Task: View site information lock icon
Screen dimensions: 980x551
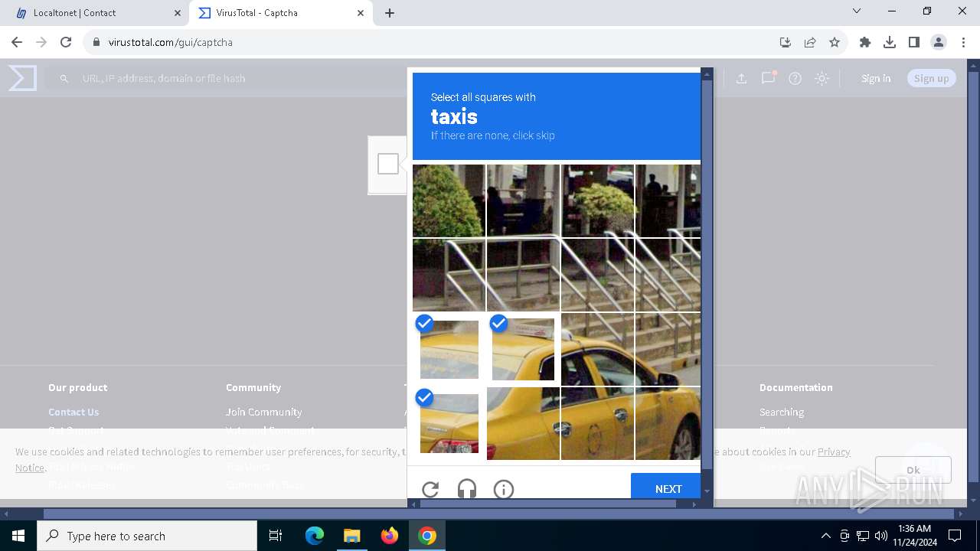Action: (96, 42)
